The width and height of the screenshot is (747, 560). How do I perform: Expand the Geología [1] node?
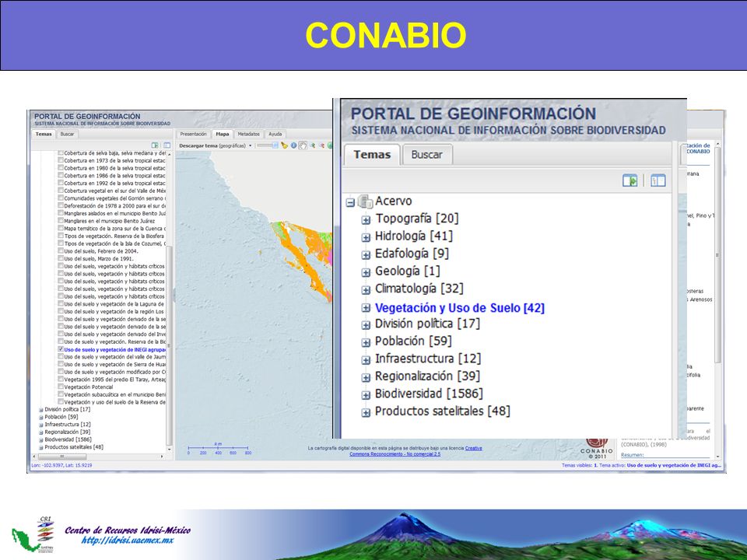[x=366, y=272]
